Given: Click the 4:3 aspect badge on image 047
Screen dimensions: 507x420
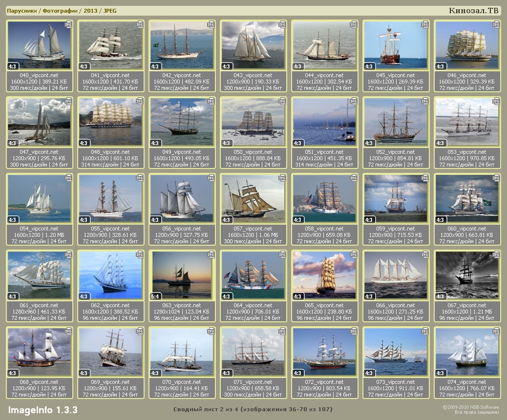Looking at the screenshot, I should coord(13,143).
